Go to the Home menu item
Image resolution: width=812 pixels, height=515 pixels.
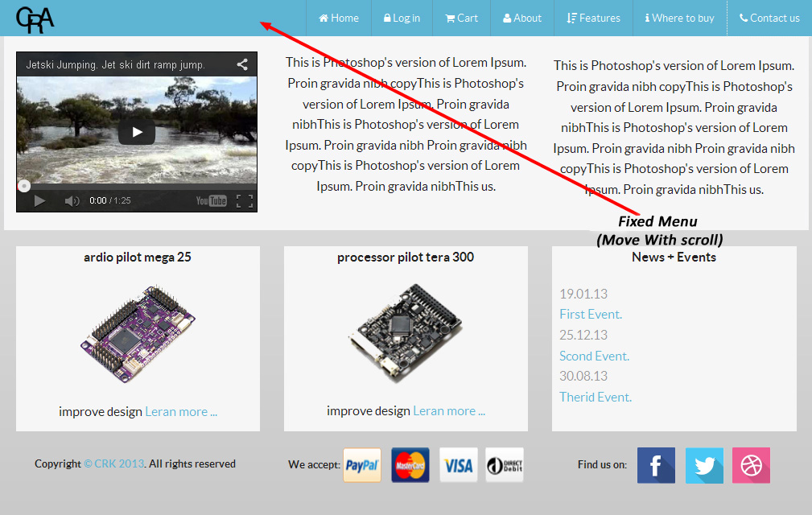339,19
